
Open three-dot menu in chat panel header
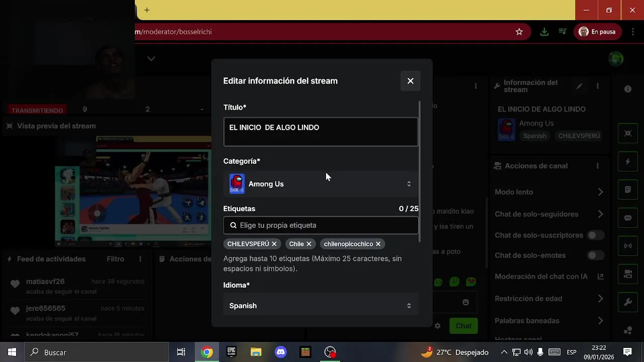click(475, 86)
